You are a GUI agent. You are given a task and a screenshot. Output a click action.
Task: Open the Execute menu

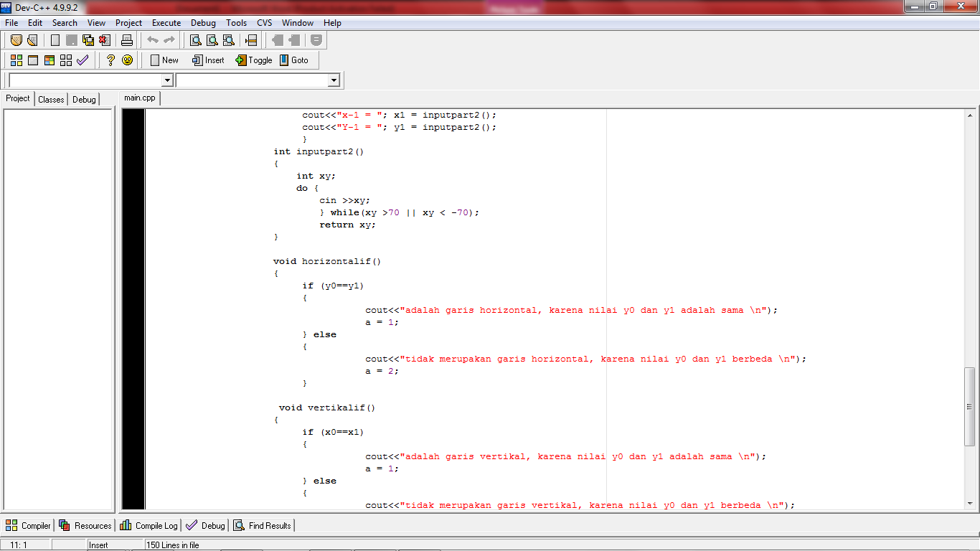point(166,23)
